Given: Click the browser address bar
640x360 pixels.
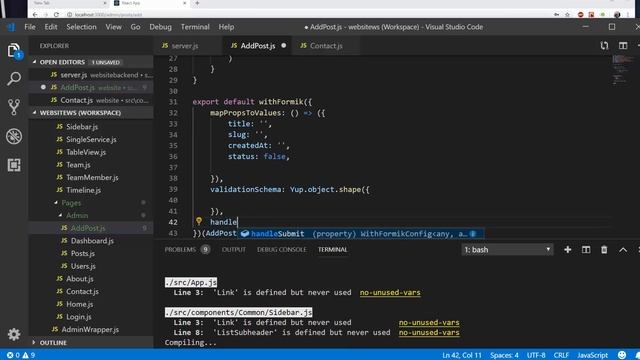Looking at the screenshot, I should click(309, 15).
